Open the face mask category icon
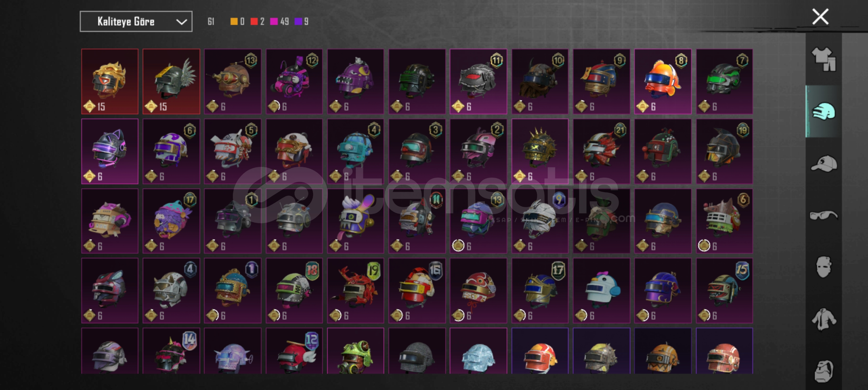The image size is (868, 390). pos(824,267)
